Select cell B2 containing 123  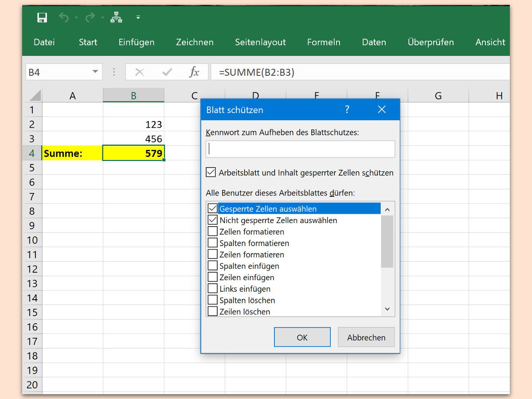click(x=133, y=124)
